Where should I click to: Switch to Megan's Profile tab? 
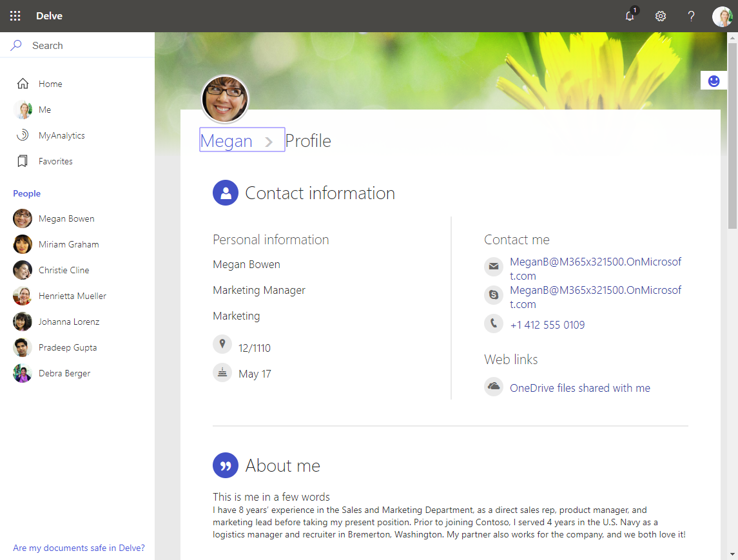(308, 140)
